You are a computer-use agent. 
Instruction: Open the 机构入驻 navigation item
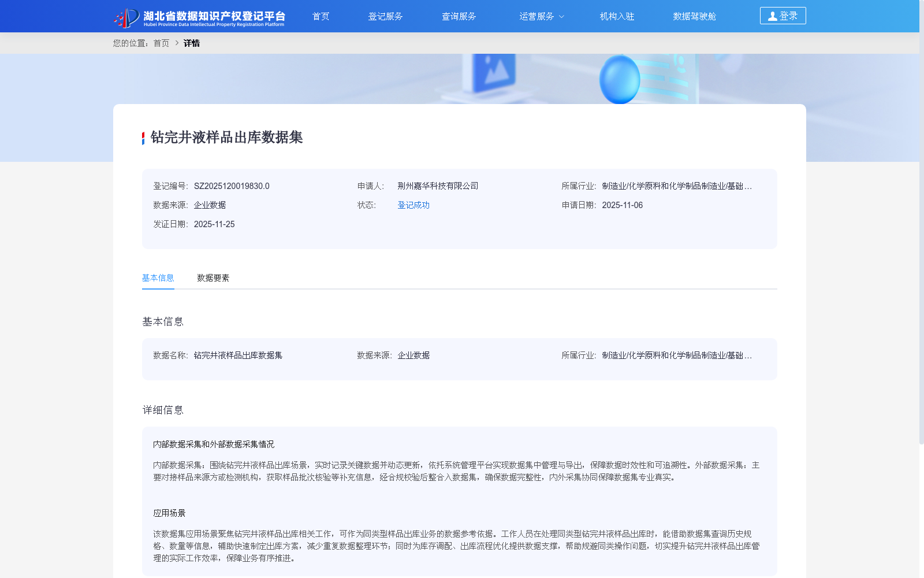pyautogui.click(x=617, y=16)
